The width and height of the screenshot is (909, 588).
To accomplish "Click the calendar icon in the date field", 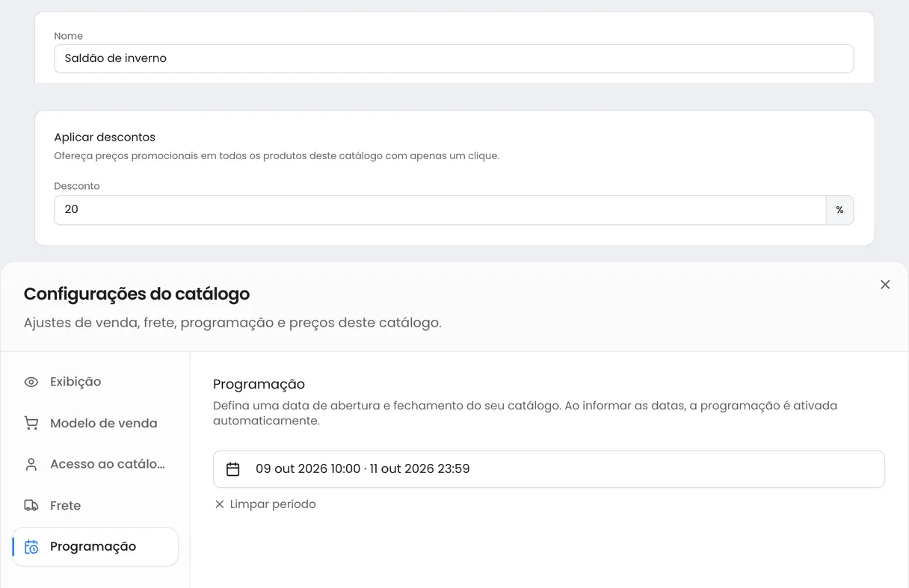I will [x=233, y=469].
